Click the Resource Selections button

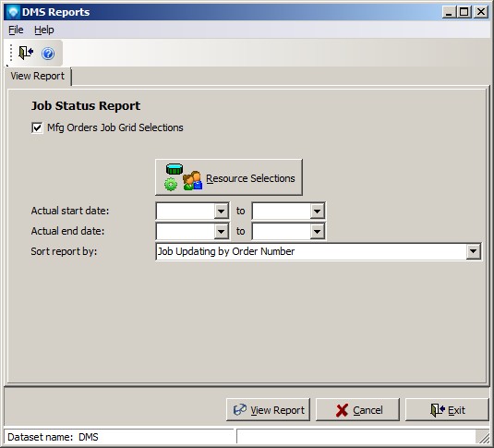(229, 177)
